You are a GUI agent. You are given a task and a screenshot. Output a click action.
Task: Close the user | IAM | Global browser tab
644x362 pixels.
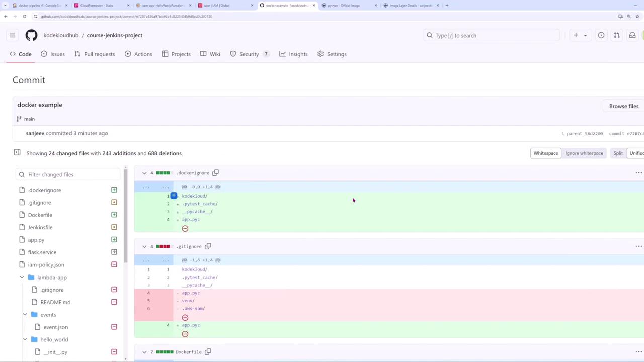pos(252,5)
